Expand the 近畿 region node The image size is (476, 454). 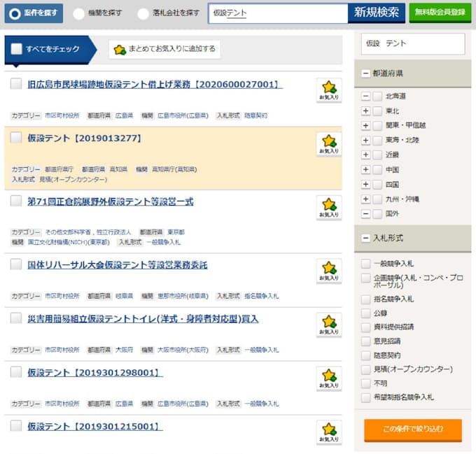[365, 155]
